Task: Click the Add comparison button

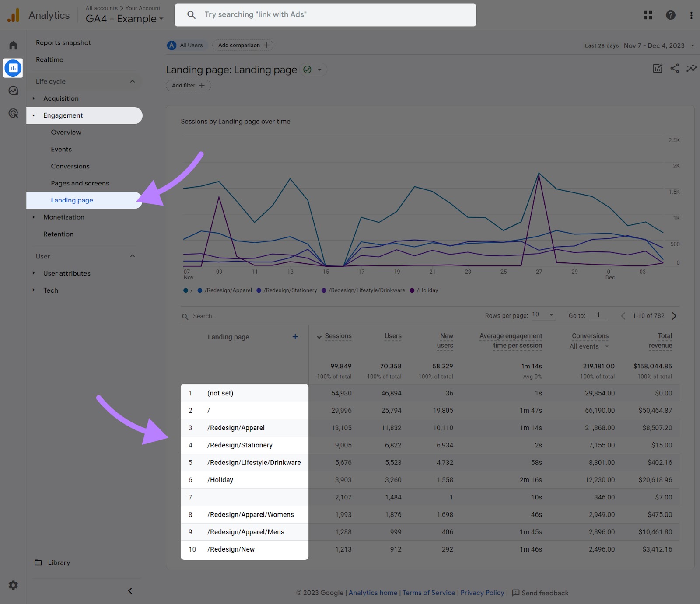Action: click(243, 45)
